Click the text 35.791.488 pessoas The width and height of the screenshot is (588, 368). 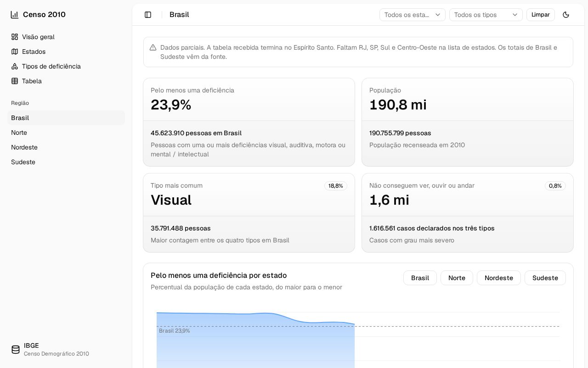click(181, 228)
